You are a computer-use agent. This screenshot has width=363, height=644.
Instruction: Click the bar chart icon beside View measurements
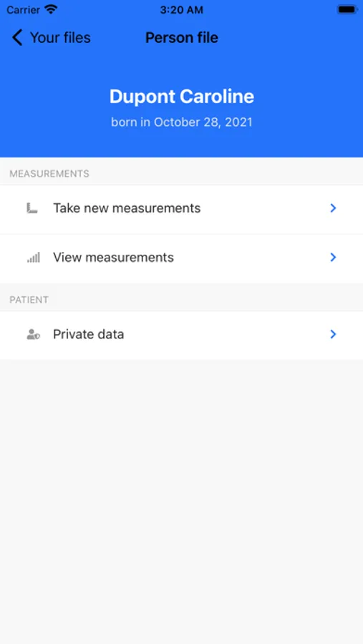click(34, 258)
